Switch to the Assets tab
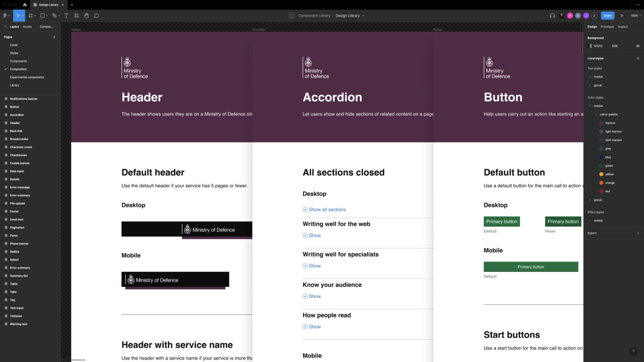This screenshot has height=362, width=644. point(27,26)
